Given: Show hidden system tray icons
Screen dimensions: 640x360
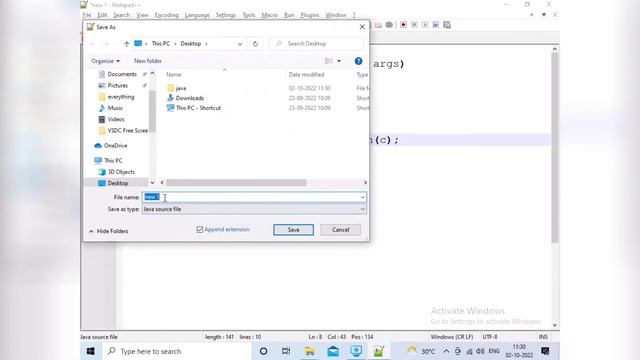Looking at the screenshot, I should (446, 351).
